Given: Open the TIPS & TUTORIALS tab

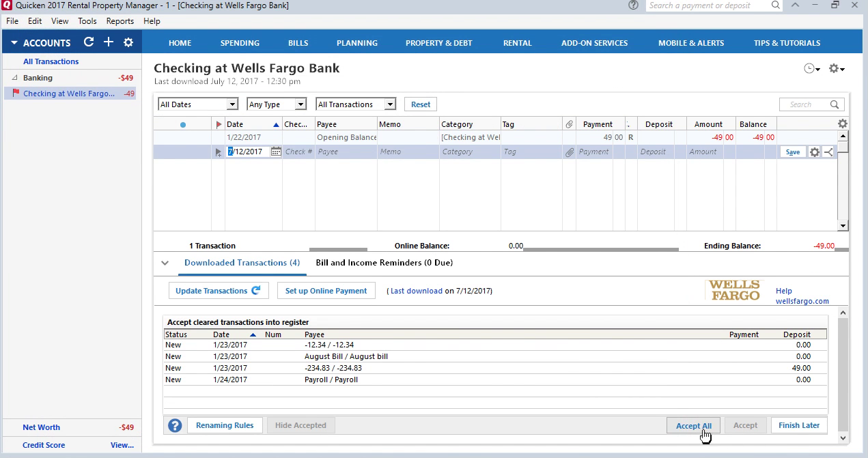Looking at the screenshot, I should click(787, 43).
